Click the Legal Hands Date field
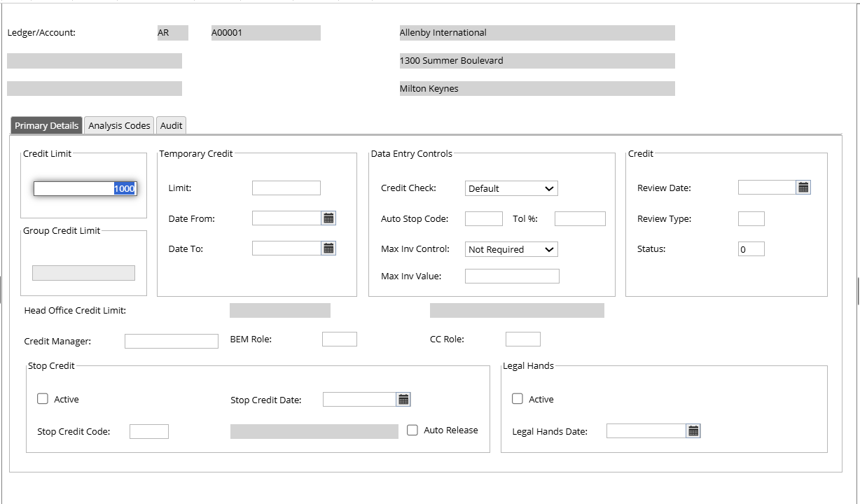The image size is (860, 504). (646, 430)
